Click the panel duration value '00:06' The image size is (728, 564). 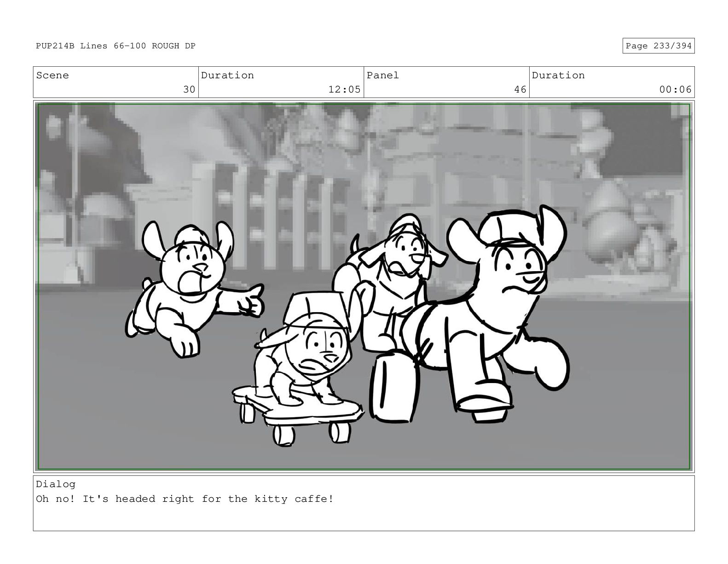[x=675, y=89]
